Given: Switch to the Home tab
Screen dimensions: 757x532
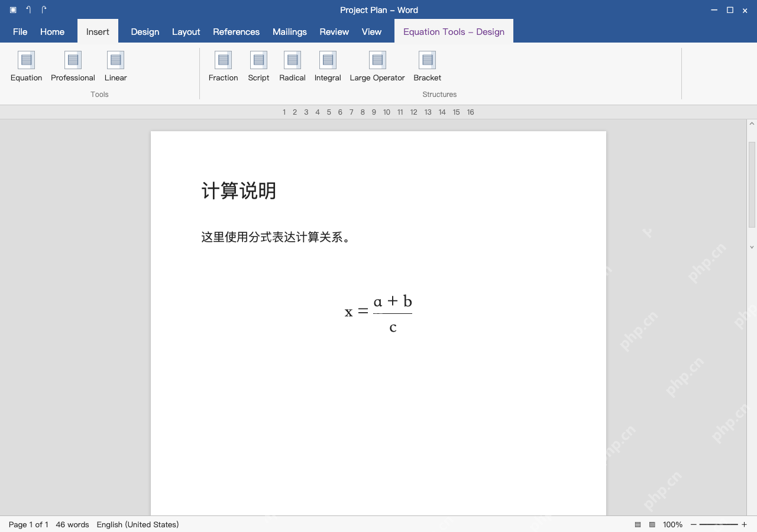Looking at the screenshot, I should click(x=52, y=32).
